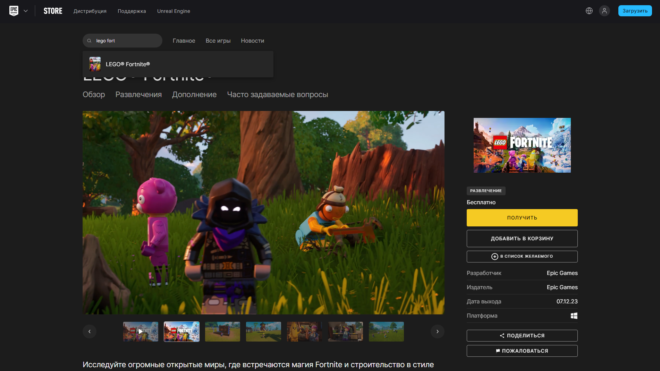This screenshot has height=371, width=660.
Task: Click the Пожаловаться report button
Action: 522,351
